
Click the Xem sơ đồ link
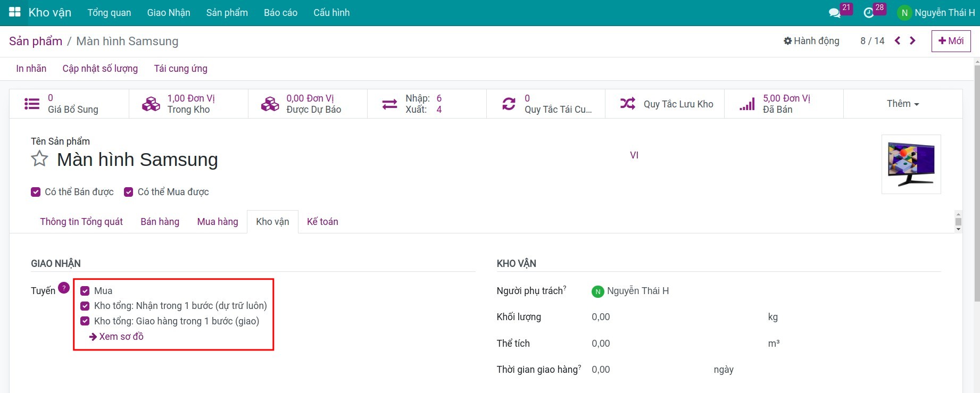coord(117,337)
